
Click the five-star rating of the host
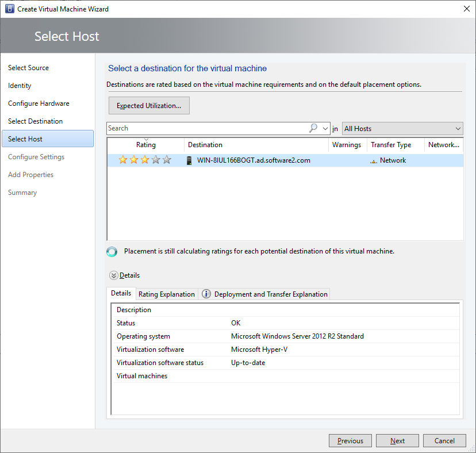[145, 160]
